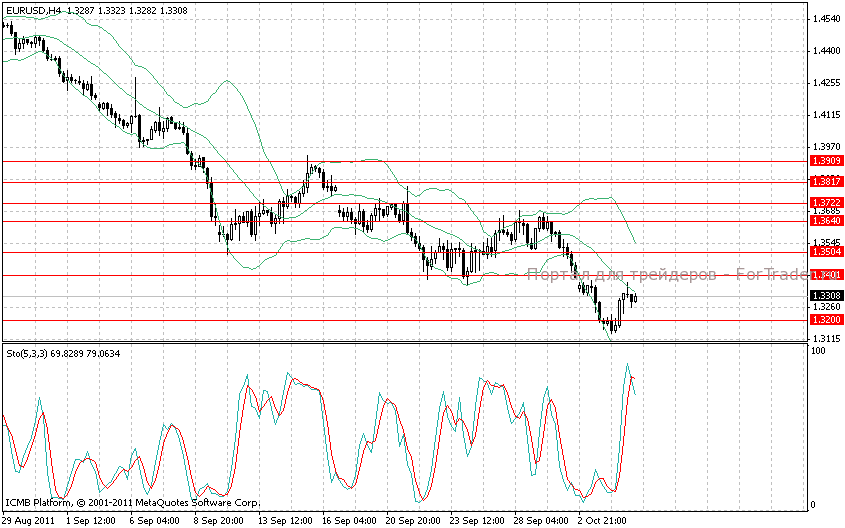The height and width of the screenshot is (528, 845).
Task: Click the red 1.3640 level label
Action: [825, 221]
